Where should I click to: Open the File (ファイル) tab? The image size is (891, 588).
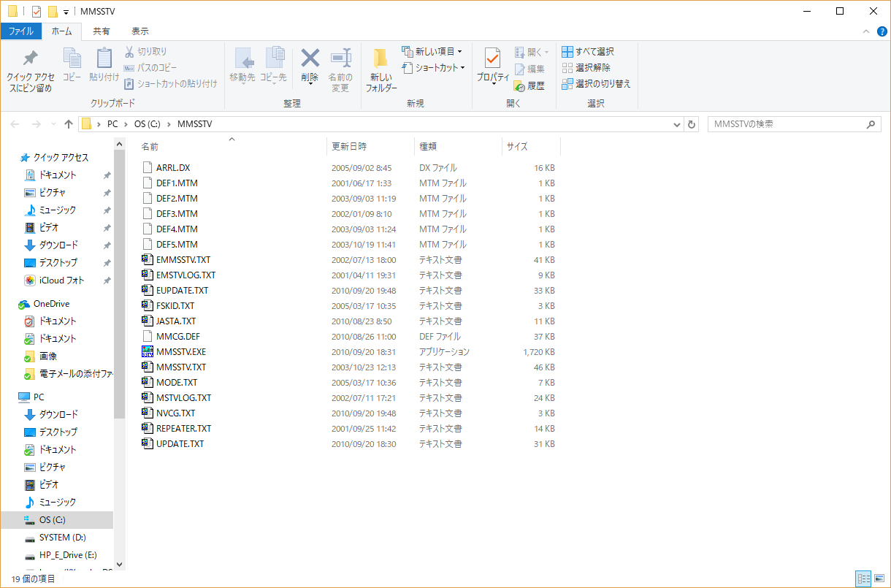click(20, 31)
